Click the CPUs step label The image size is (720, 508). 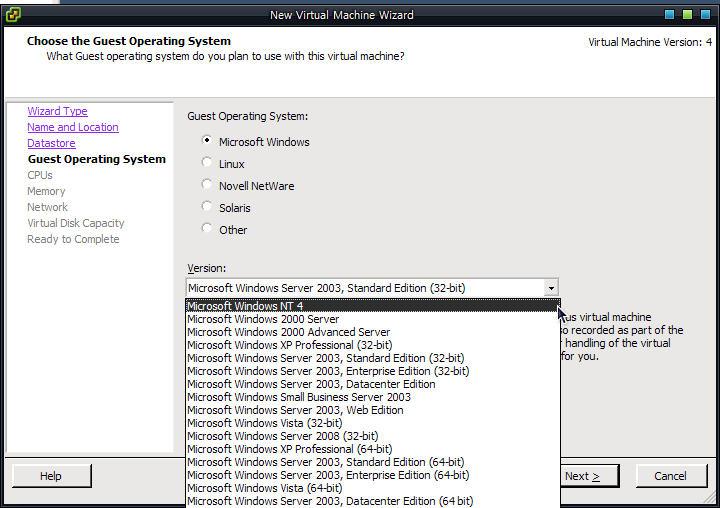[x=39, y=175]
